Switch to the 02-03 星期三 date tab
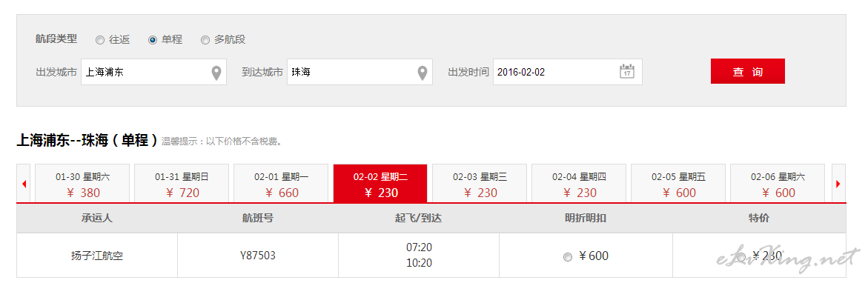The height and width of the screenshot is (283, 868). (480, 184)
